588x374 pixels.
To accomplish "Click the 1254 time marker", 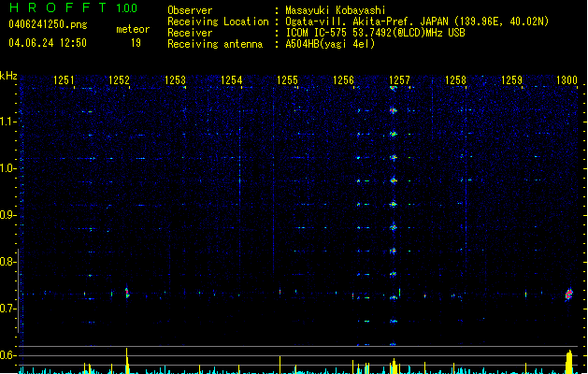I will [232, 79].
